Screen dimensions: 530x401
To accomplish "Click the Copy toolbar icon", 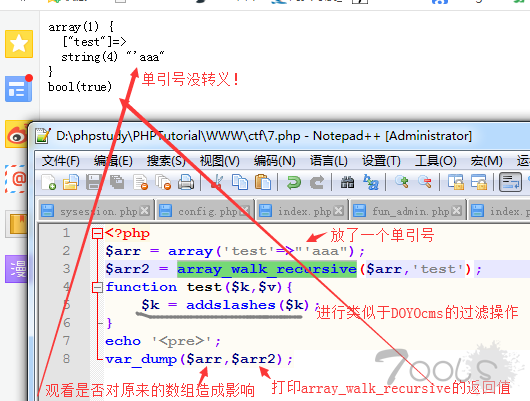I will pyautogui.click(x=239, y=182).
